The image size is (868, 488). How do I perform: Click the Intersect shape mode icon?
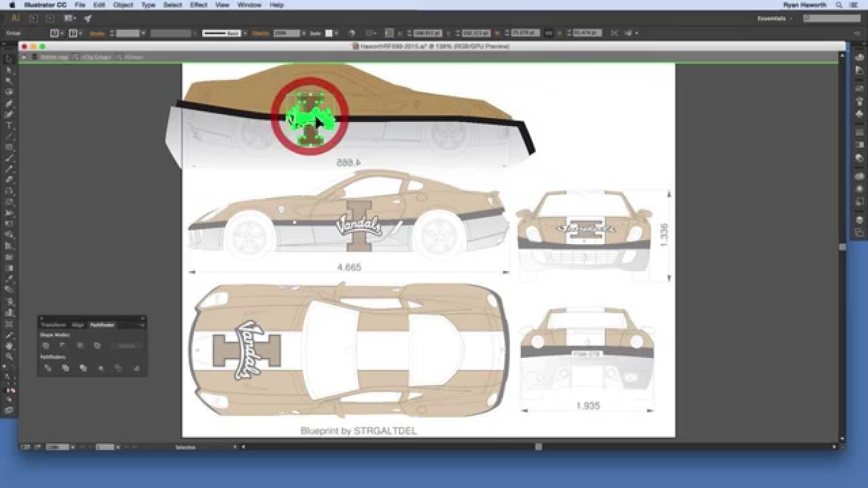click(80, 346)
